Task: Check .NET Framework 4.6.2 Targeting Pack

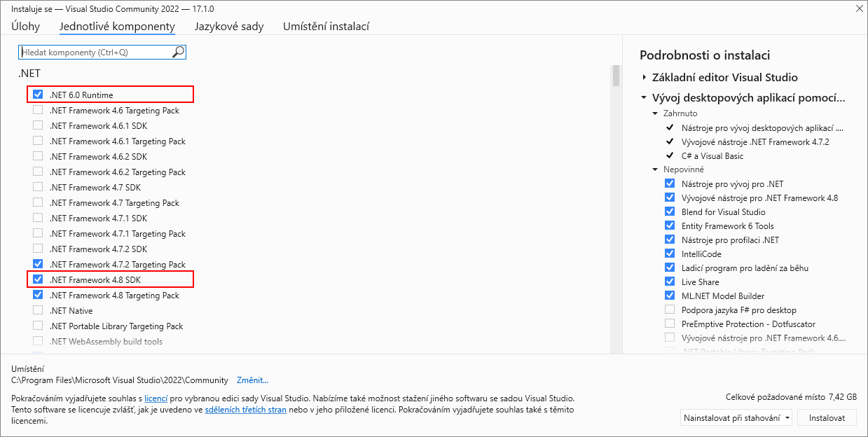Action: (x=38, y=172)
